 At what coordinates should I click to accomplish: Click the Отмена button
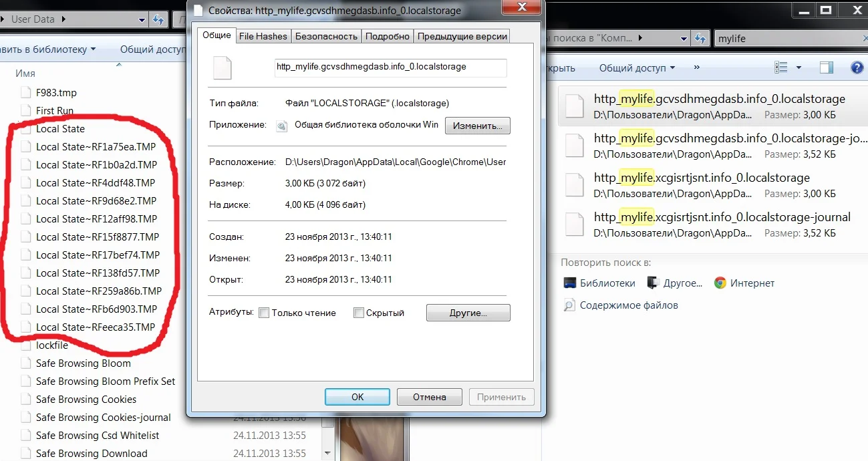(x=429, y=397)
